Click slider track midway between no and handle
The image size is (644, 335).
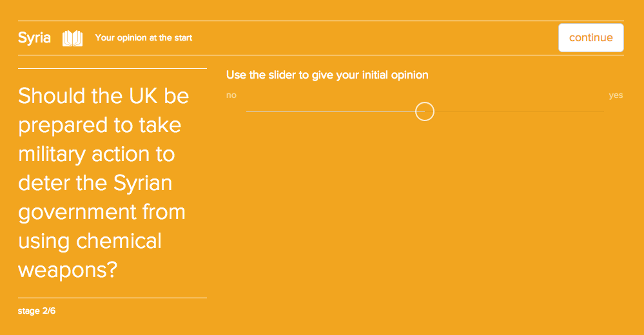pos(335,111)
